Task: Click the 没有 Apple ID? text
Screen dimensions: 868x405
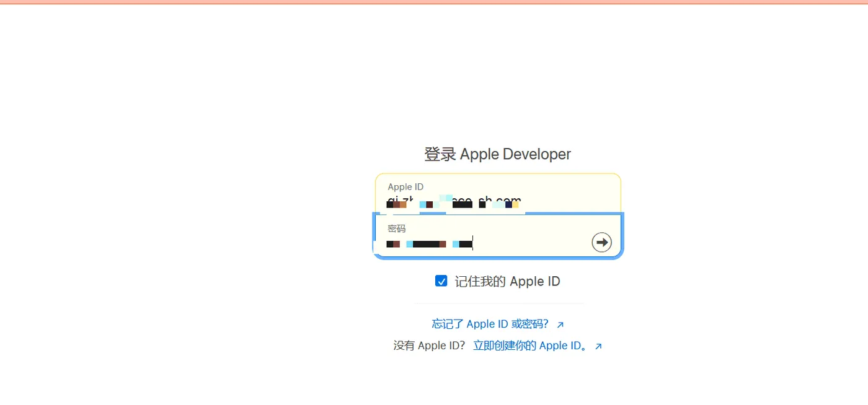Action: coord(429,346)
